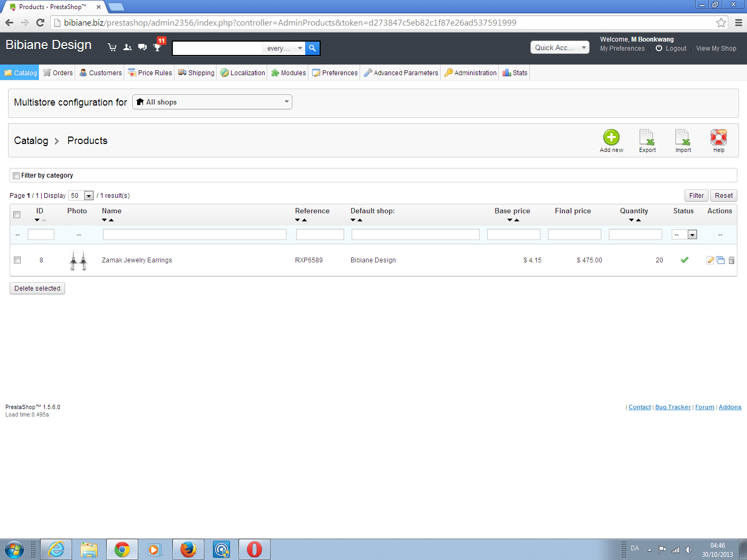
Task: Click the Reference filter input field
Action: coord(320,235)
